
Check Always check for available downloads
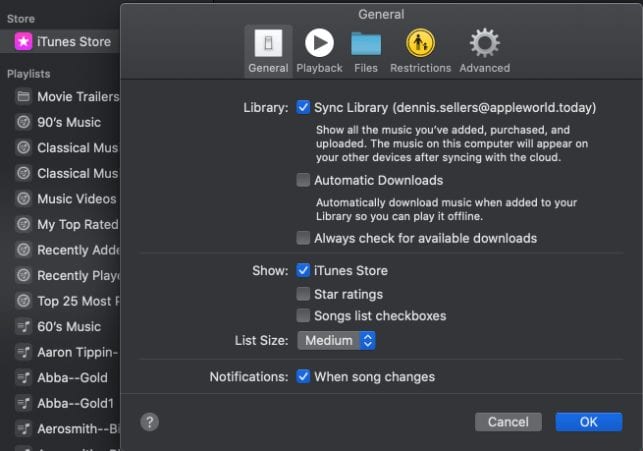pos(303,238)
